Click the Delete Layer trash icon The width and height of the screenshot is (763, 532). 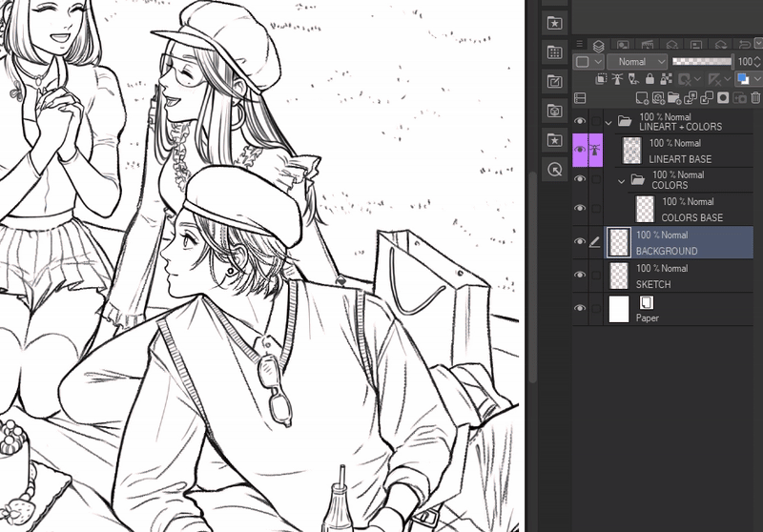coord(755,98)
